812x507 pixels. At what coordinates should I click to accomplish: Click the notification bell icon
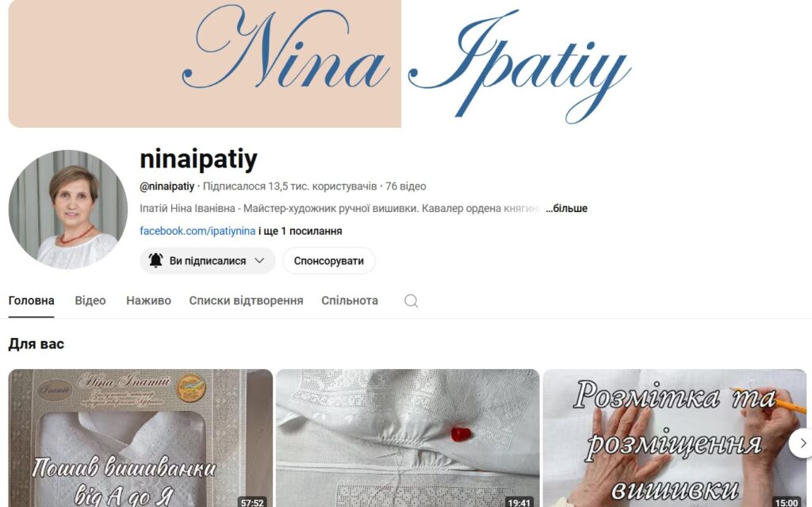point(155,260)
